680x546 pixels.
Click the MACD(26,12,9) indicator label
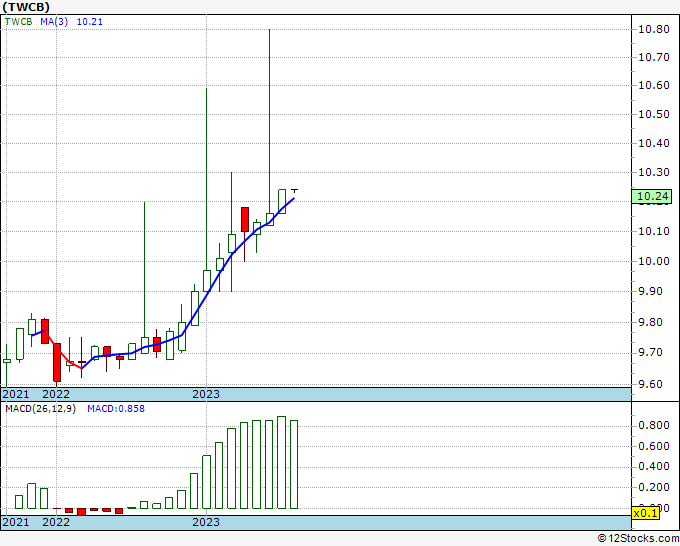point(40,409)
